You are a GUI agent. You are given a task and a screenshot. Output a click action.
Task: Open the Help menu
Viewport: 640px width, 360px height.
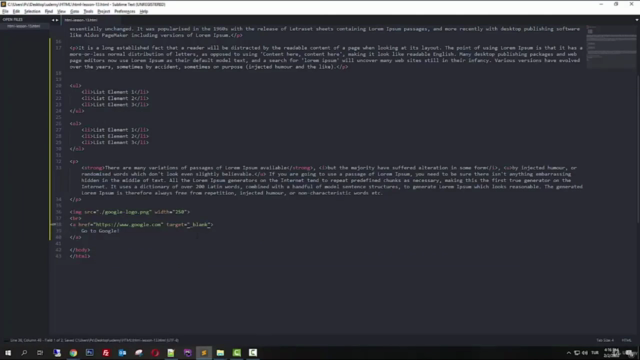point(144,11)
